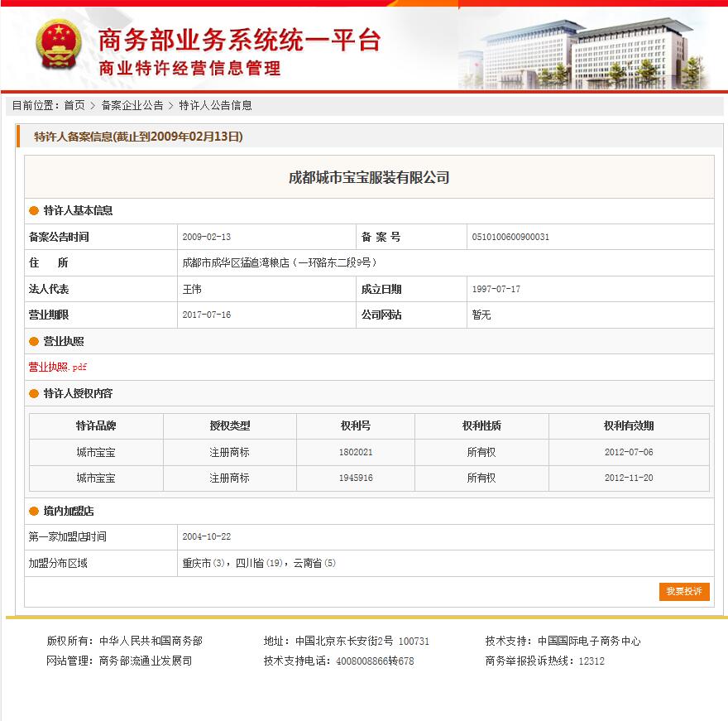Click the 营业执照 section heading

(64, 341)
